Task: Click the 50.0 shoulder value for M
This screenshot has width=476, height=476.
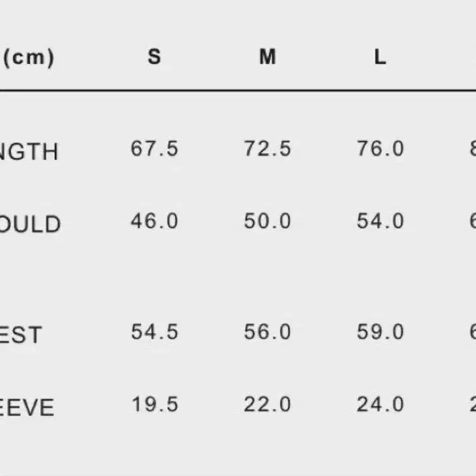Action: [x=267, y=221]
